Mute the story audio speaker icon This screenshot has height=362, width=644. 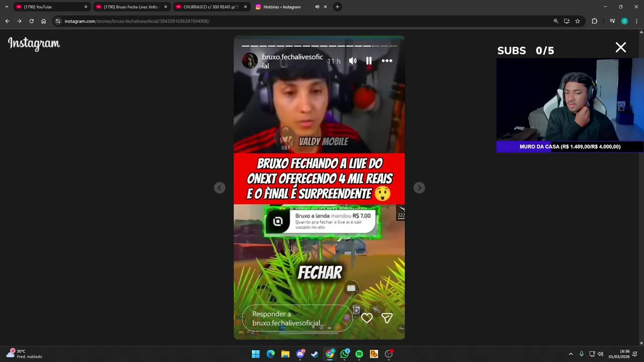[353, 61]
